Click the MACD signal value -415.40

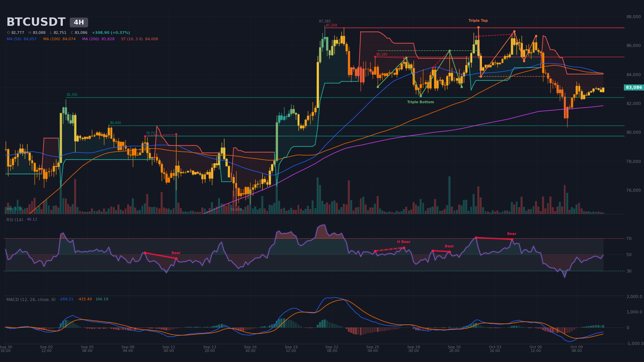pos(85,299)
